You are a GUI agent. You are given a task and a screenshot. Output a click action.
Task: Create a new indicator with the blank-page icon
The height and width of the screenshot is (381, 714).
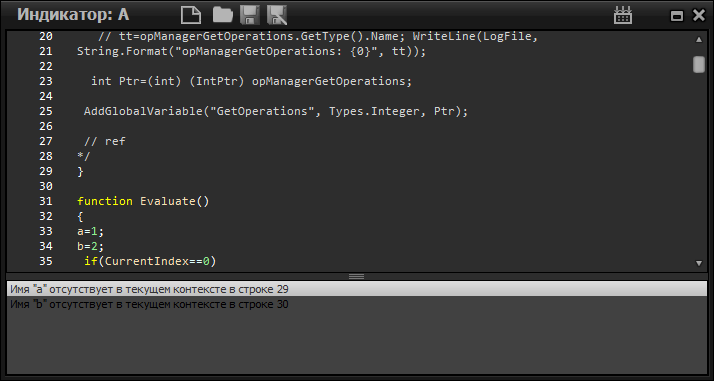coord(191,15)
